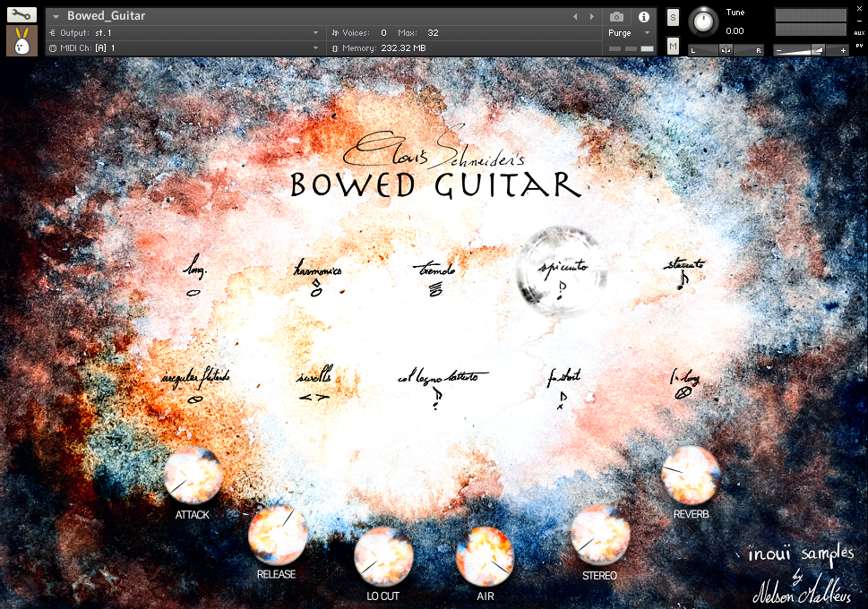Go to next instrument preset arrow

[591, 16]
